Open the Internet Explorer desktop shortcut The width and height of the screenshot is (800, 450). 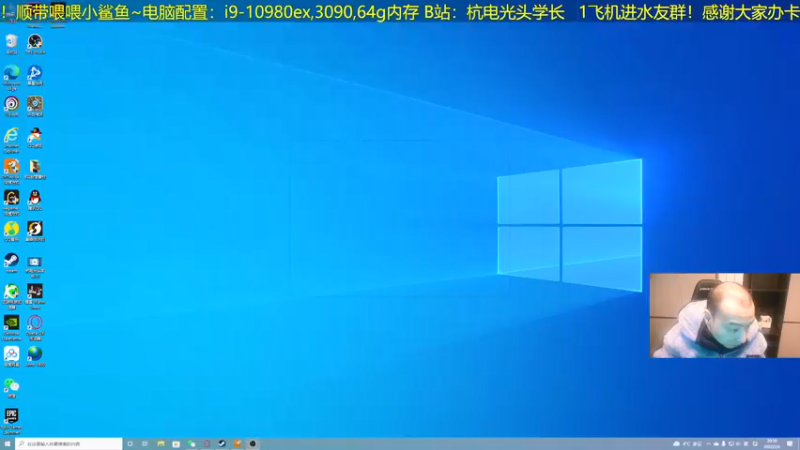11,140
